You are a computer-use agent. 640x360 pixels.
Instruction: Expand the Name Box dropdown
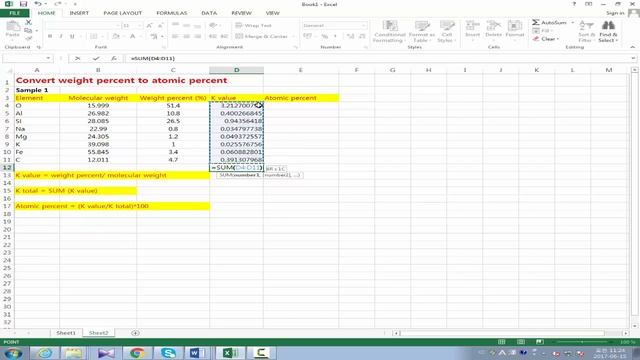pyautogui.click(x=48, y=58)
